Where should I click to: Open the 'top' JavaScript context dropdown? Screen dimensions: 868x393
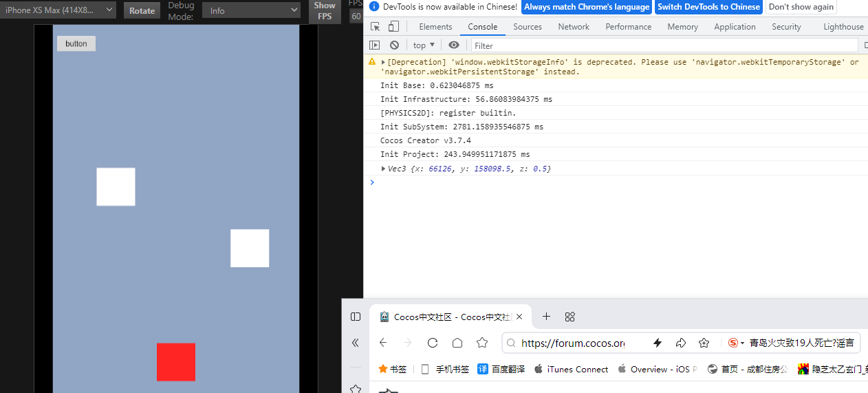[x=424, y=45]
